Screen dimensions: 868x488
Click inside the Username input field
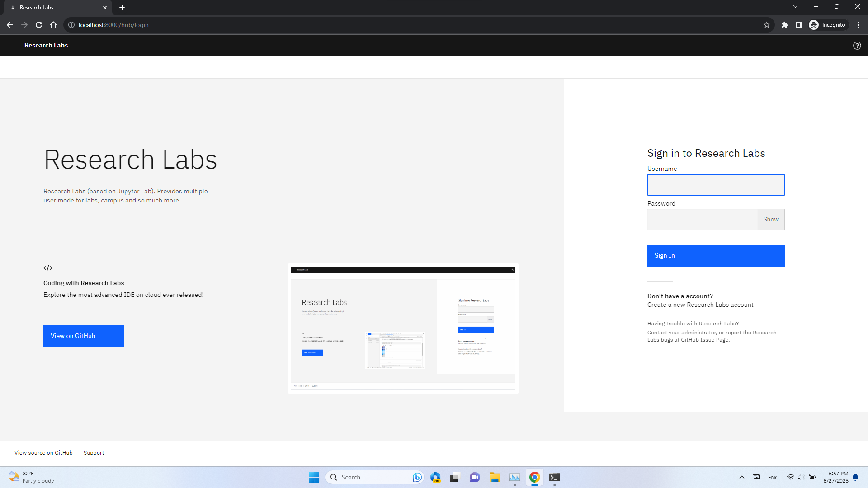point(716,185)
